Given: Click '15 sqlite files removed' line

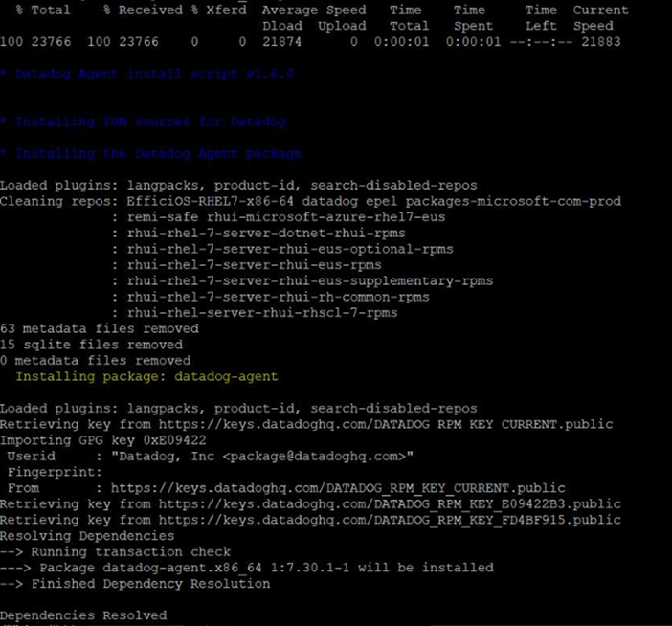Looking at the screenshot, I should pos(91,345).
